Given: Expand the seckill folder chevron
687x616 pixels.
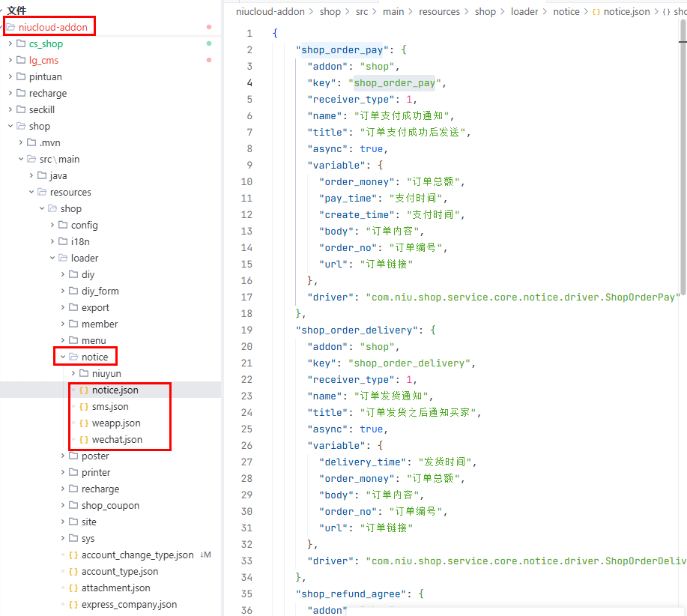Looking at the screenshot, I should coord(10,110).
